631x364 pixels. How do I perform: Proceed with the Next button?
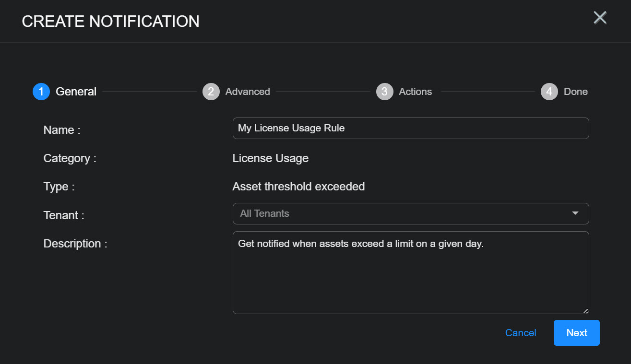click(576, 333)
